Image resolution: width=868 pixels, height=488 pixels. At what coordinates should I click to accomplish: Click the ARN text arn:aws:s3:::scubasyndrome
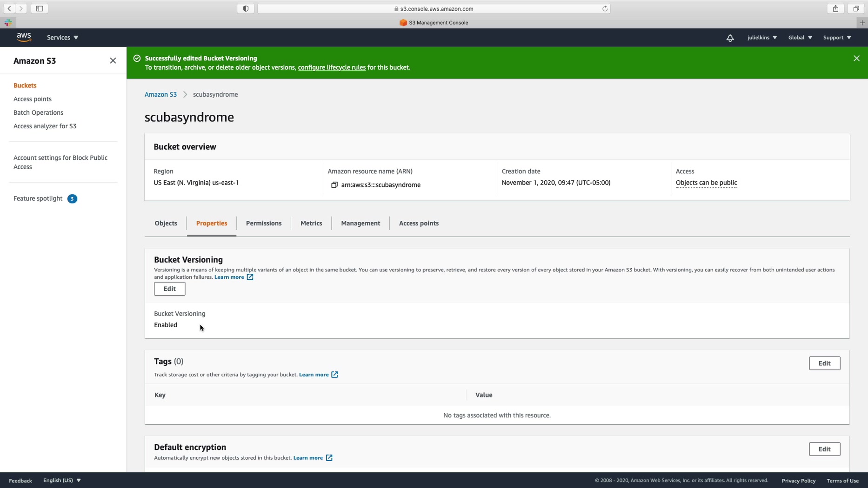coord(381,185)
